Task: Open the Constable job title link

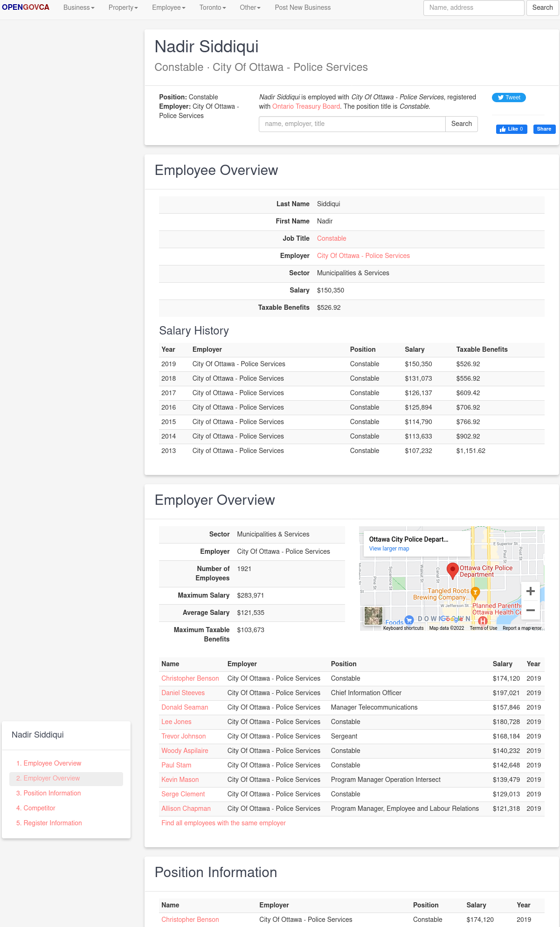Action: (x=332, y=238)
